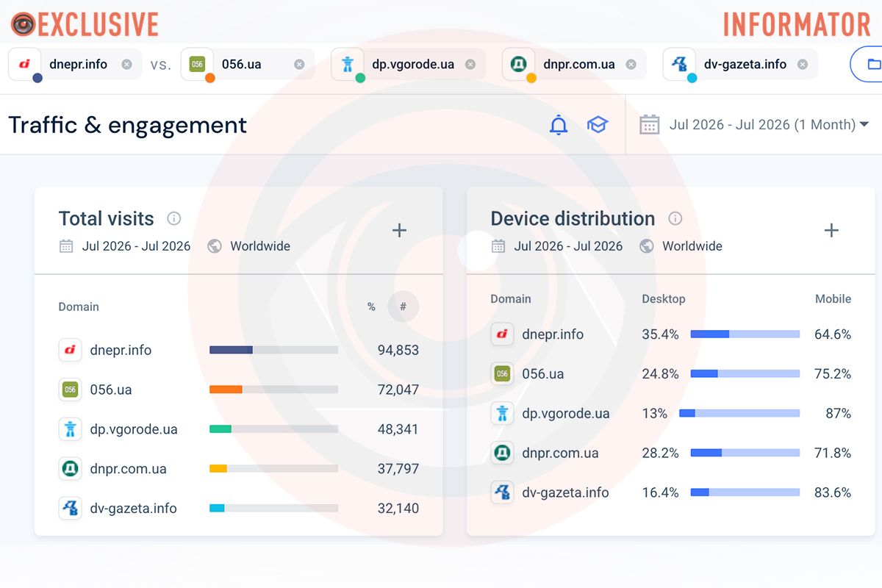Click dnepr.info visits bar in Total visits
Image resolution: width=882 pixels, height=588 pixels.
pos(273,350)
